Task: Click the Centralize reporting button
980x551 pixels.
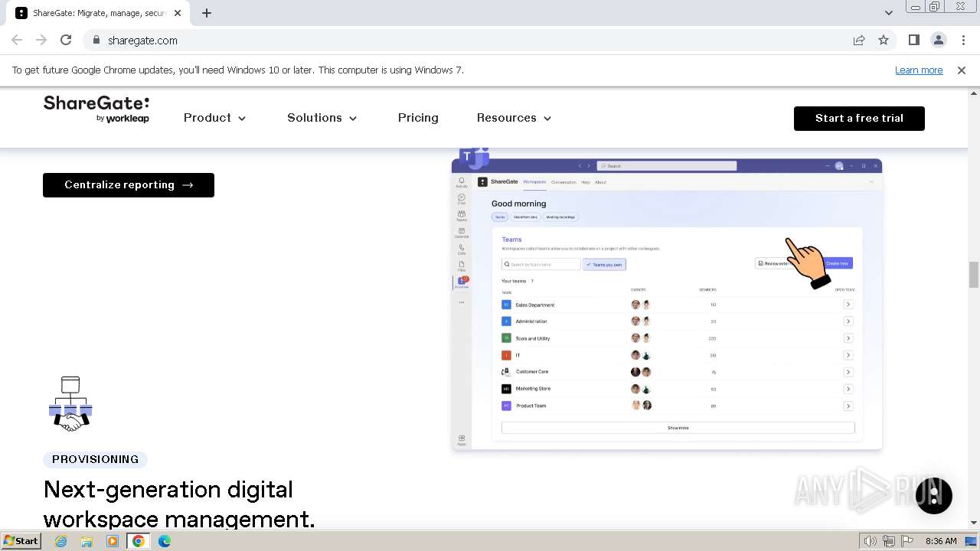Action: (129, 185)
